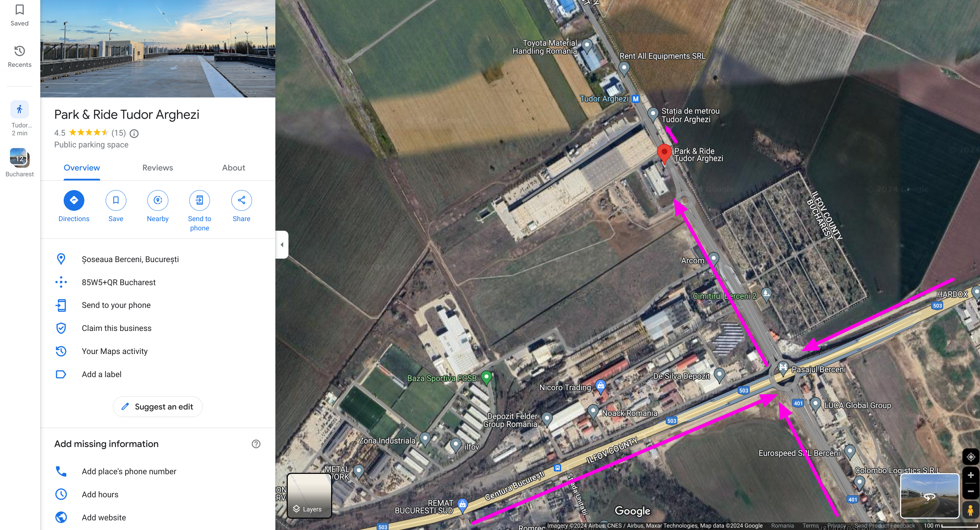The height and width of the screenshot is (530, 980).
Task: Open Pegman Street View control
Action: coord(970,510)
